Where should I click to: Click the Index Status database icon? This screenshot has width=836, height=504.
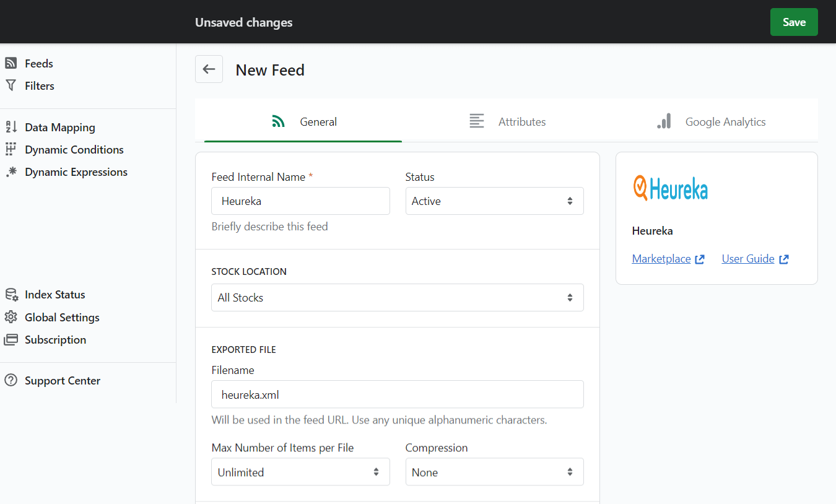11,295
